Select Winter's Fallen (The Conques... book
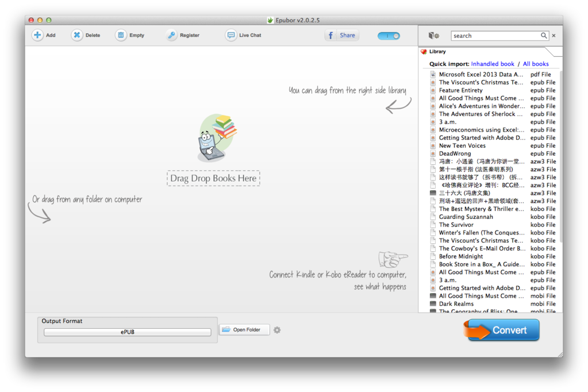This screenshot has width=588, height=392. tap(493, 233)
